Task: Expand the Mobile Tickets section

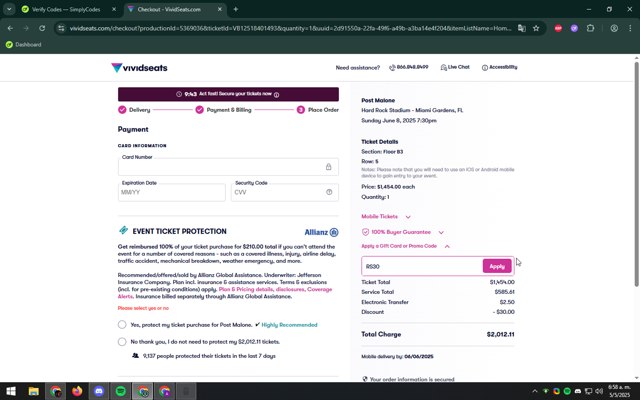Action: 408,217
